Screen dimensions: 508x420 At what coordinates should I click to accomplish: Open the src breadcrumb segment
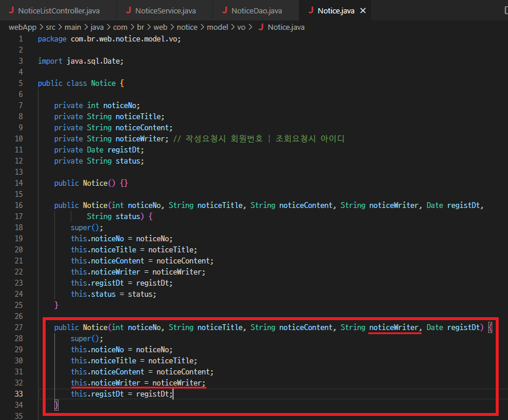pos(50,27)
